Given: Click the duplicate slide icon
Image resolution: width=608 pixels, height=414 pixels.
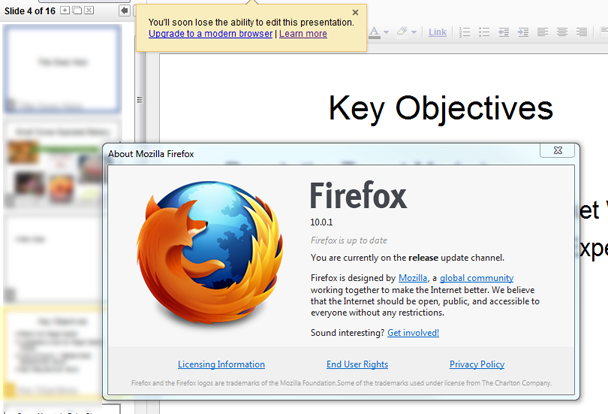Looking at the screenshot, I should coord(77,10).
